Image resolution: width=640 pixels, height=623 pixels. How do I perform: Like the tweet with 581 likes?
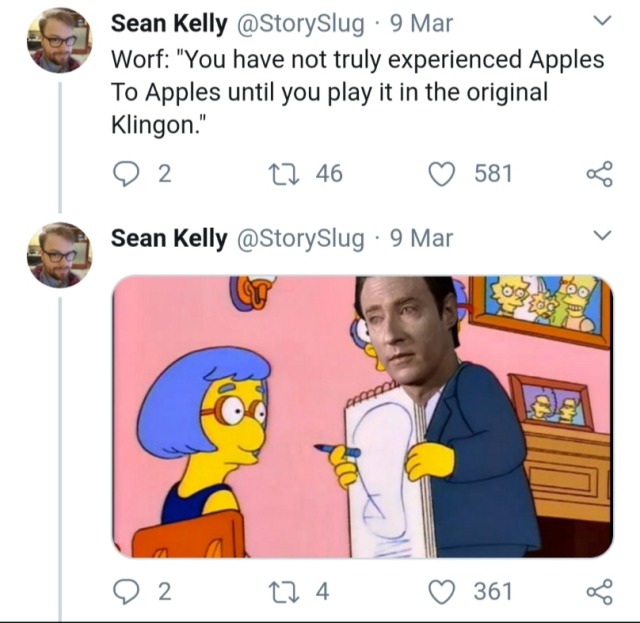(x=442, y=173)
